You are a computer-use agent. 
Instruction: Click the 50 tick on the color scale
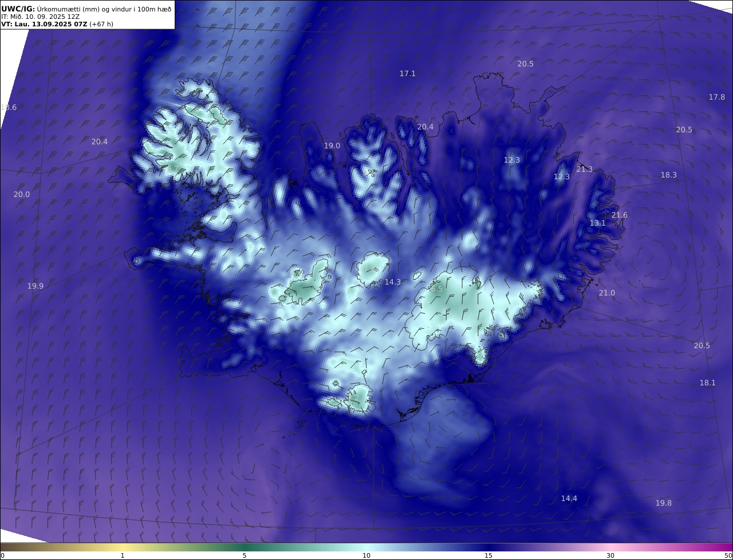(x=728, y=555)
